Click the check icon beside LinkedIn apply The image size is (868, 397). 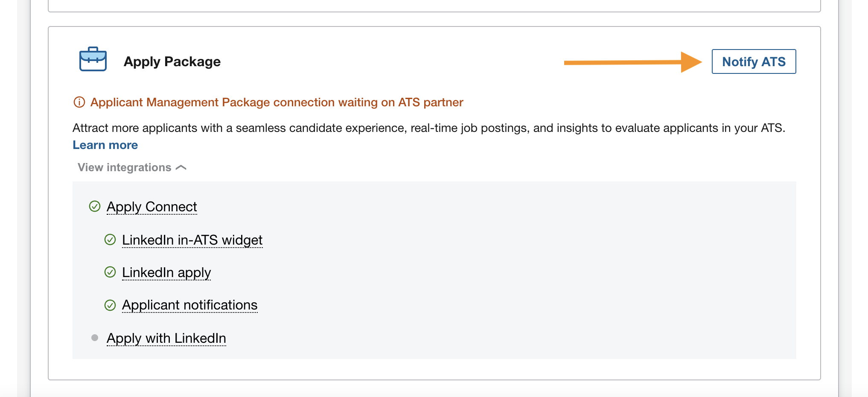110,272
